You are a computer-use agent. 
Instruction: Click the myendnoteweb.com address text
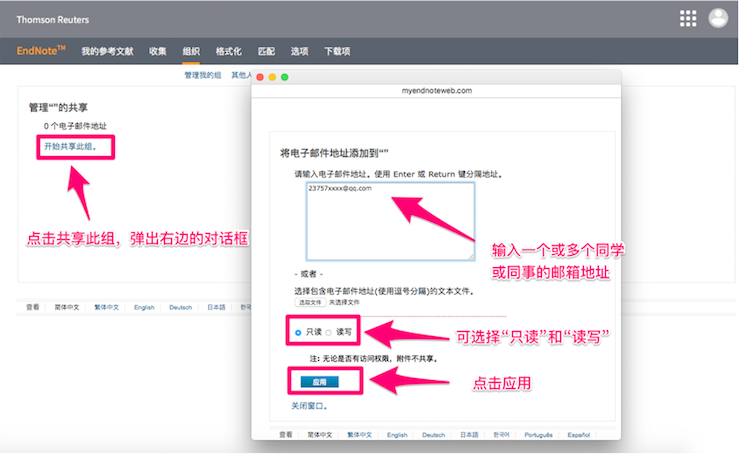pyautogui.click(x=437, y=90)
